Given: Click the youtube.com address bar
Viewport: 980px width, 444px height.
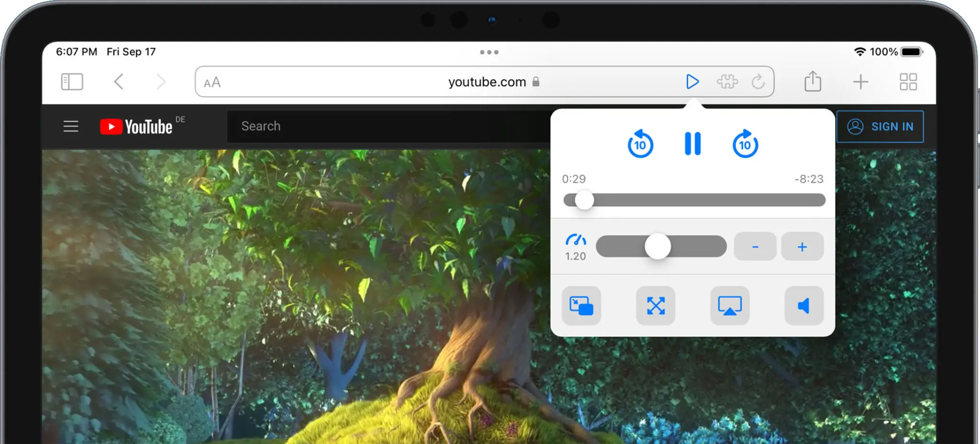Looking at the screenshot, I should click(485, 82).
